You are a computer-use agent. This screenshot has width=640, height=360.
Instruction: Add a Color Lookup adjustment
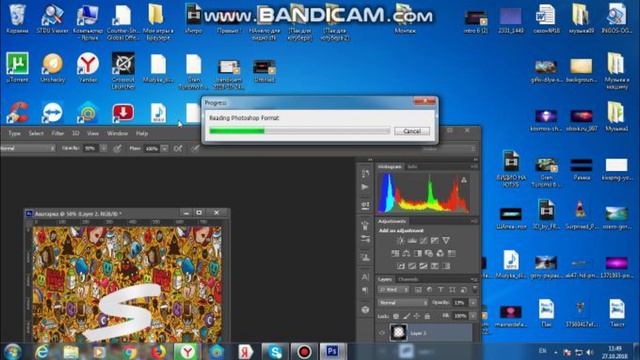click(x=451, y=253)
